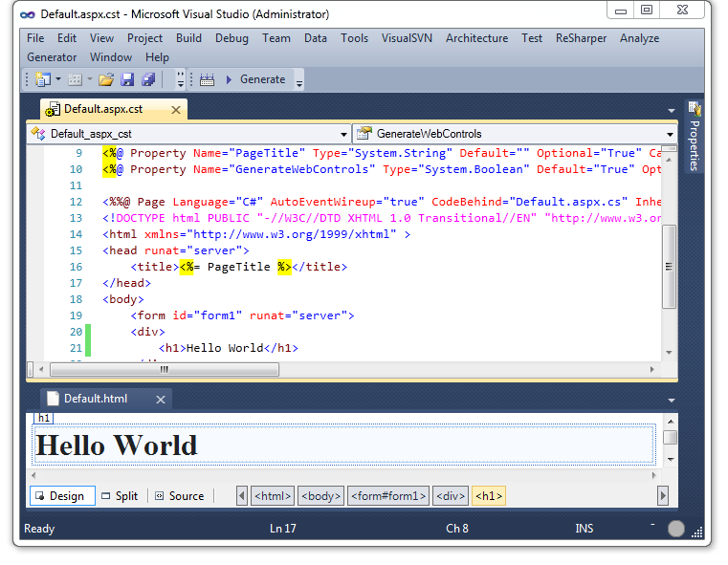Switch to Split view

click(121, 496)
